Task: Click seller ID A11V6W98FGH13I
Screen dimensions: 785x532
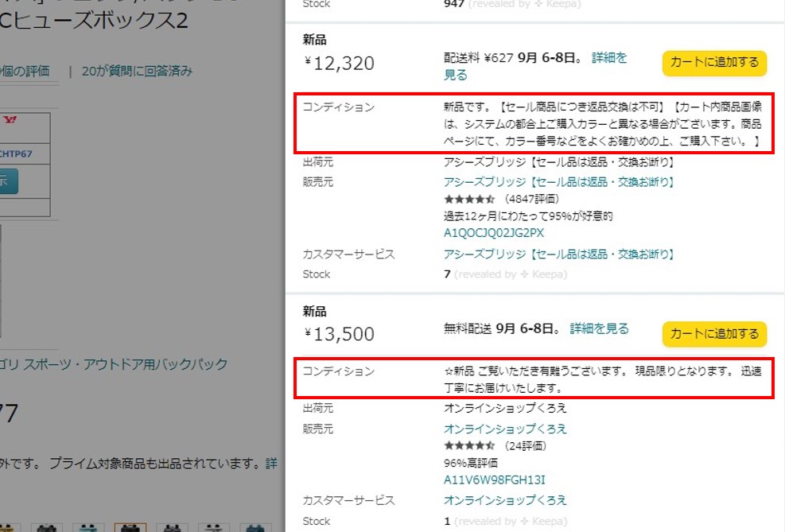Action: coord(494,480)
